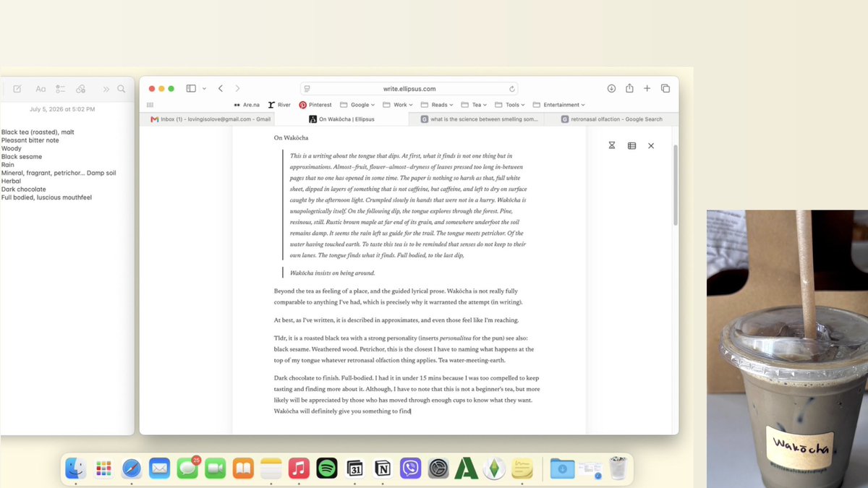Open River bookmark
Viewport: 868px width, 488px height.
point(279,105)
